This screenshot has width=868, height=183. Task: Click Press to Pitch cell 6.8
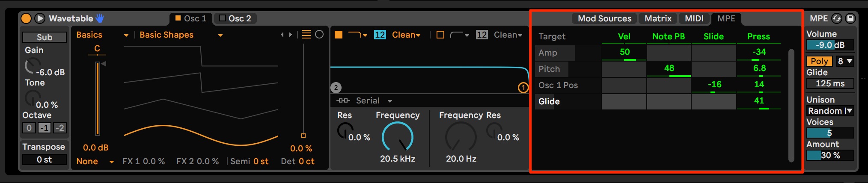pyautogui.click(x=759, y=69)
